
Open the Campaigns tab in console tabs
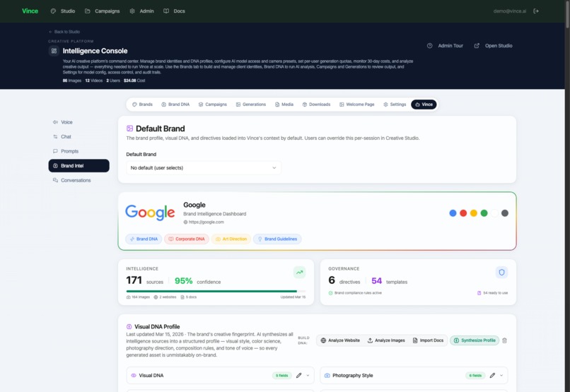[213, 105]
